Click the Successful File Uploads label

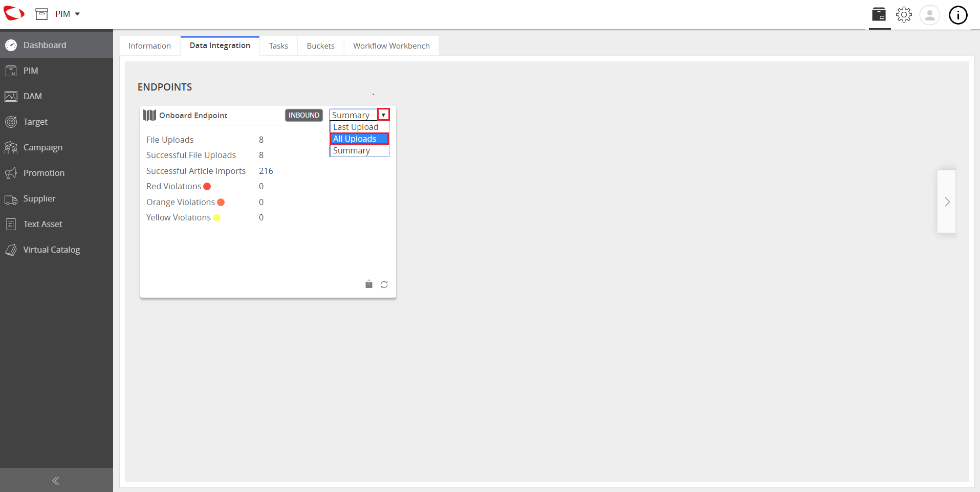point(191,155)
